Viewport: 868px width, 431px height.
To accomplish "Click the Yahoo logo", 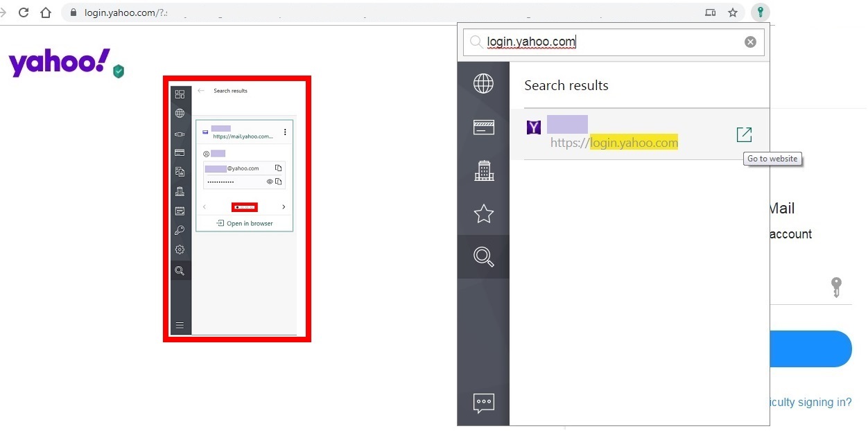I will (x=60, y=63).
